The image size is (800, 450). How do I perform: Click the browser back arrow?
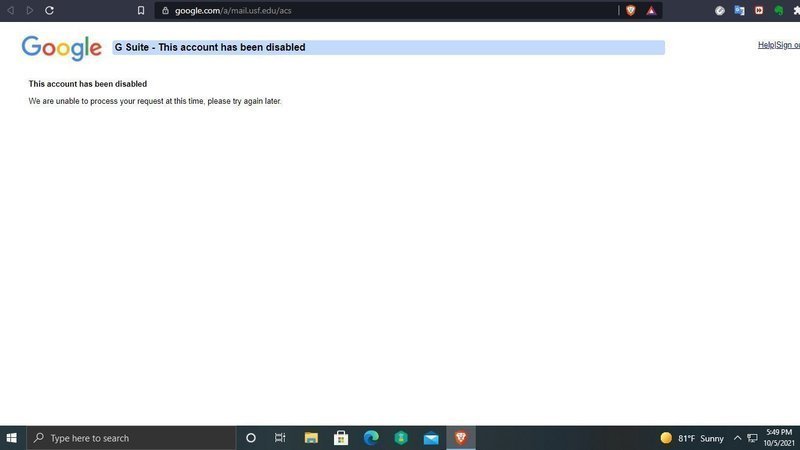(10, 10)
